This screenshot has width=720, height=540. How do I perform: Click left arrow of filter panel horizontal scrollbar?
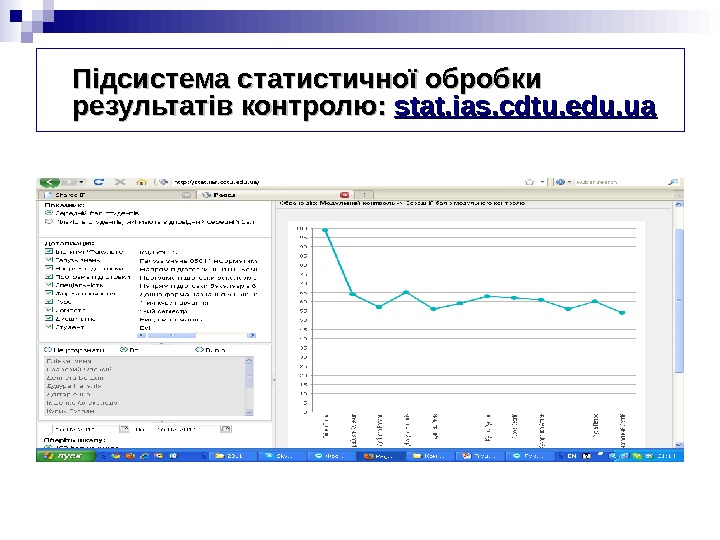(x=142, y=336)
